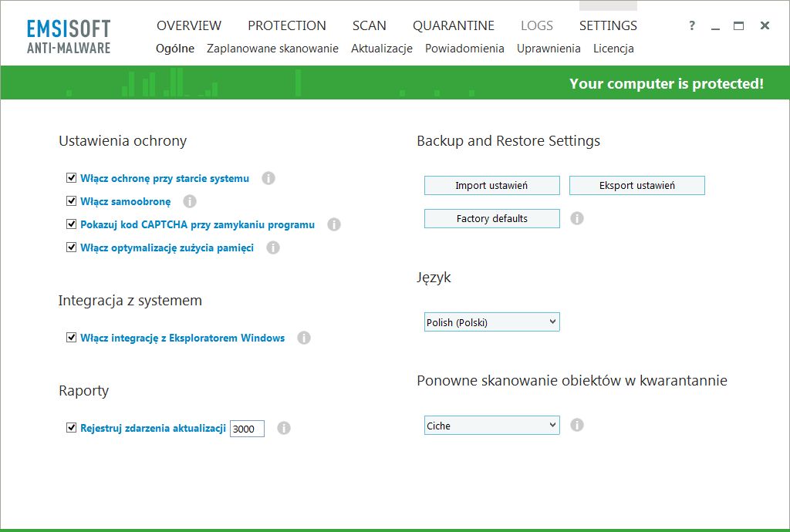The height and width of the screenshot is (532, 790).
Task: Show info icon next to Włącz samoobronę
Action: point(190,201)
